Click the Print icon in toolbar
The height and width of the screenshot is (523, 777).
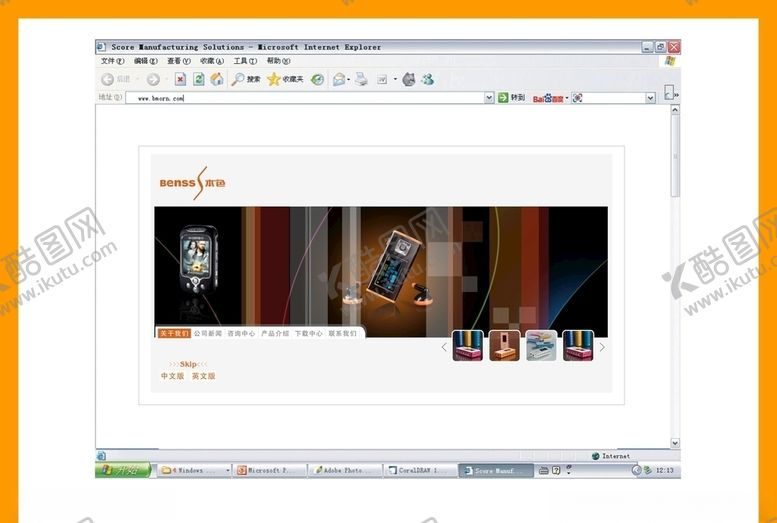pos(362,79)
